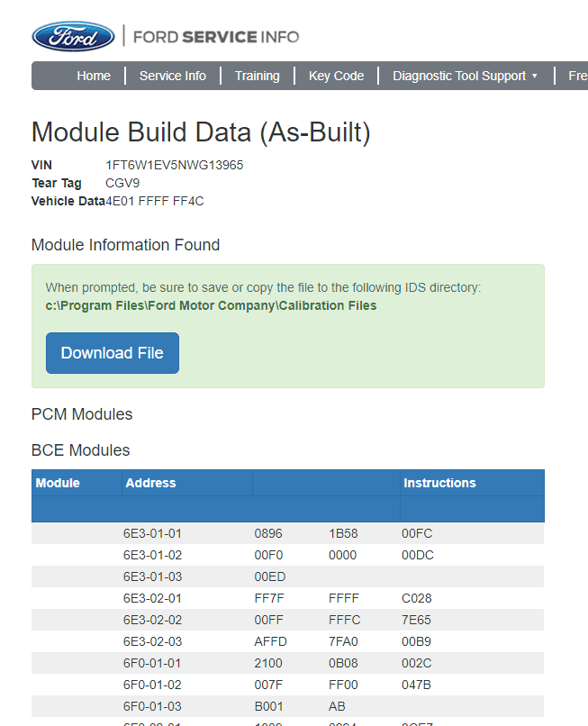Viewport: 588px width, 726px height.
Task: Click the Instructions column header
Action: click(x=439, y=483)
